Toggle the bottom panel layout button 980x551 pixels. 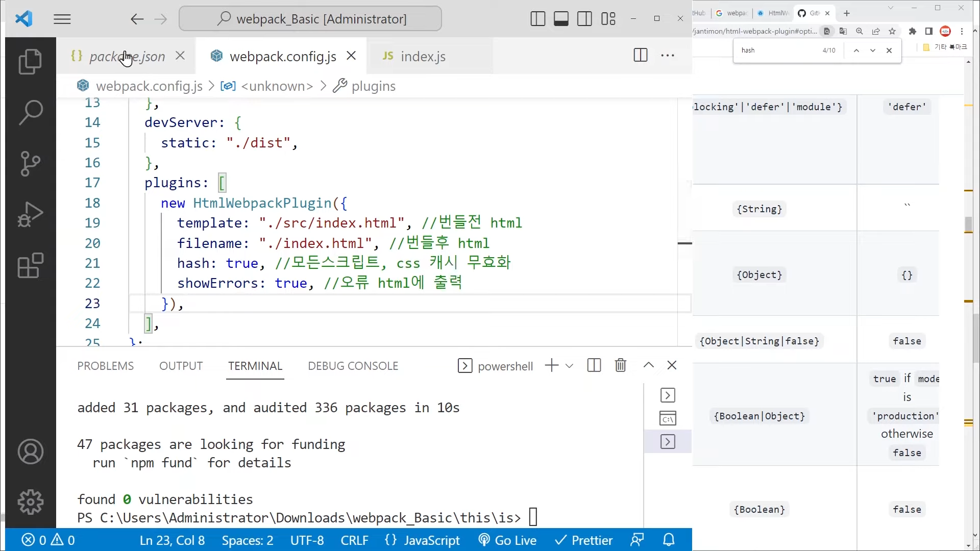click(x=561, y=19)
